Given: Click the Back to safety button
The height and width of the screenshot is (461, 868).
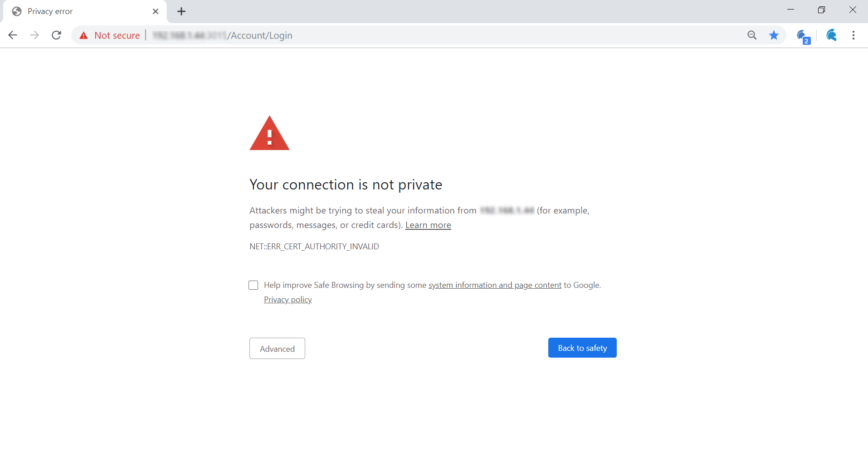Looking at the screenshot, I should click(x=582, y=348).
